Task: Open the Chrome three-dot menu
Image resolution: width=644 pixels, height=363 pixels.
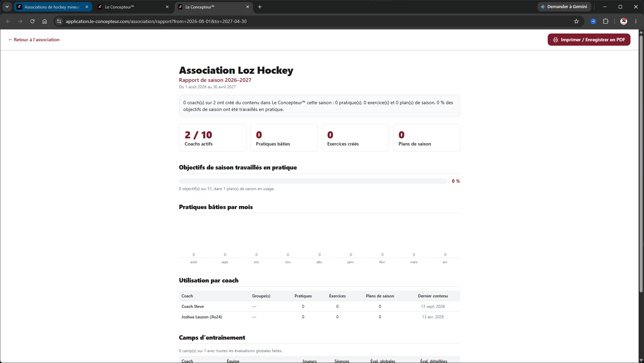Action: pyautogui.click(x=636, y=21)
